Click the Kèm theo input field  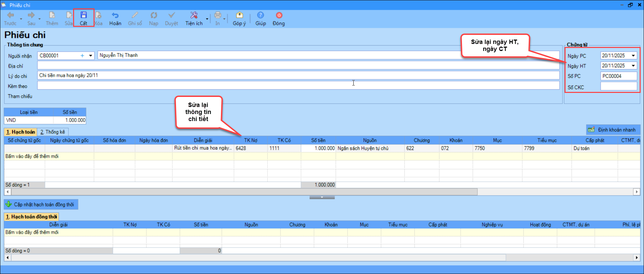pos(298,86)
